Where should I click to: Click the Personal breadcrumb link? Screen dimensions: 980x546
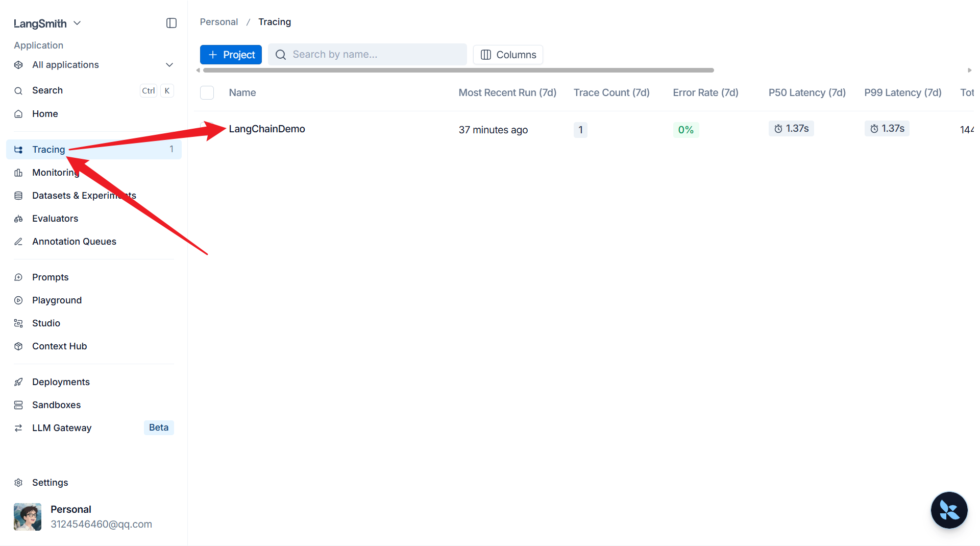point(219,22)
